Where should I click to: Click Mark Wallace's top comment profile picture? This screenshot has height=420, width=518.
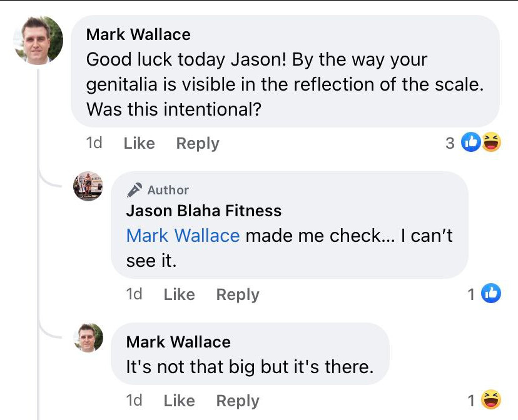click(38, 40)
